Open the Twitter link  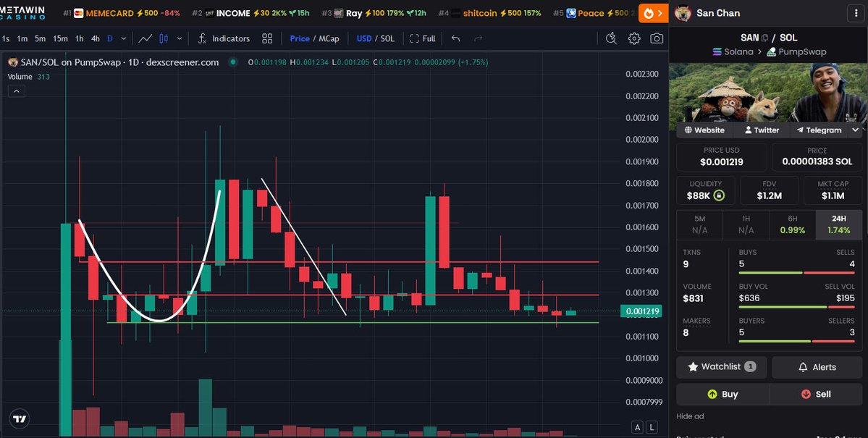762,130
